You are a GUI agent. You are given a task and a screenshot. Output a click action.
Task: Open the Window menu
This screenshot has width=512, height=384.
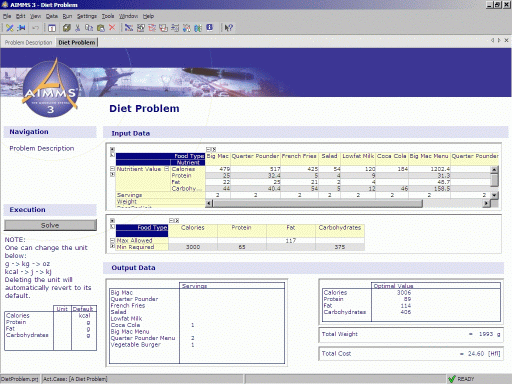tap(128, 16)
